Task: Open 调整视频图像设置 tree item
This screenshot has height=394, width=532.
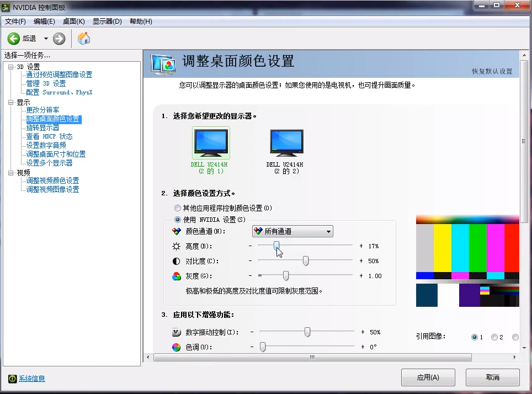Action: pos(52,189)
